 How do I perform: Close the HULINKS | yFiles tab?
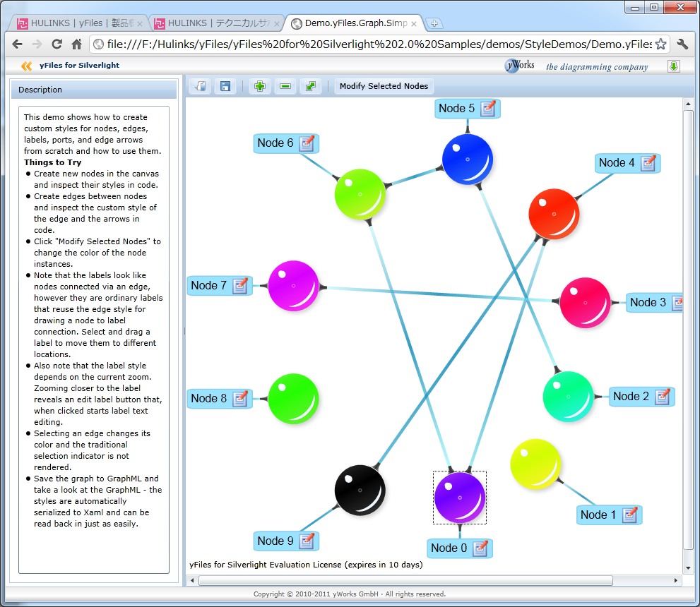tap(140, 23)
